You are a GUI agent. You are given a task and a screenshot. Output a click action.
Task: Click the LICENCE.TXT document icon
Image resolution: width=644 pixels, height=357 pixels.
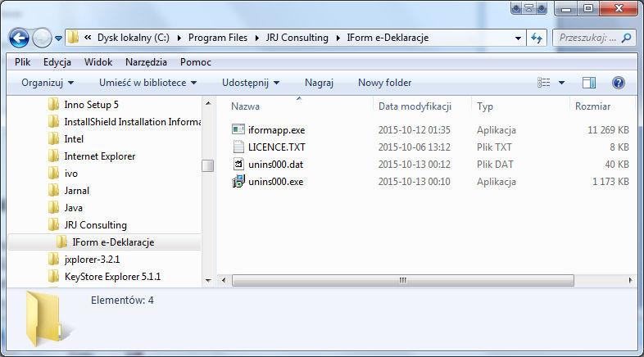click(x=238, y=147)
